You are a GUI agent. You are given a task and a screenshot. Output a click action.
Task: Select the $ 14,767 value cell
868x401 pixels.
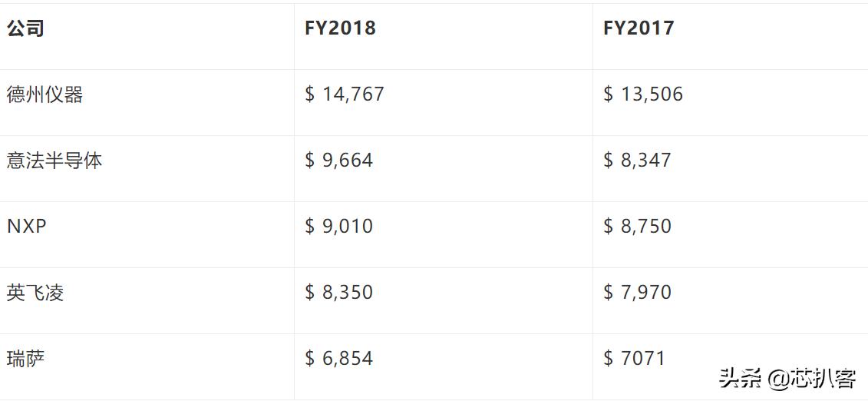tap(345, 94)
